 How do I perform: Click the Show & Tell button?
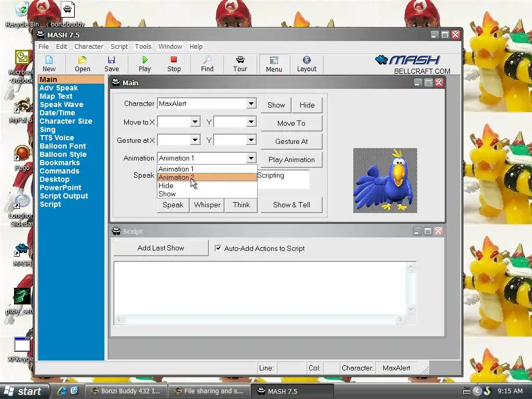click(291, 205)
